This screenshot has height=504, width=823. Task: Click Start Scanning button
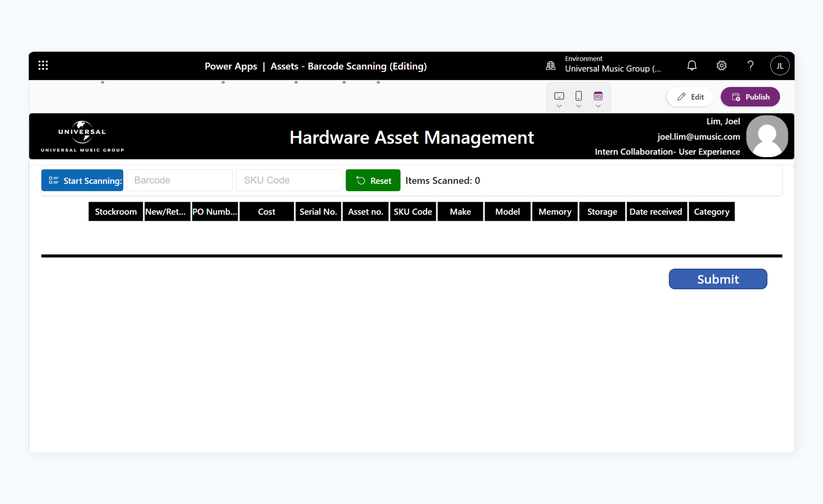82,180
